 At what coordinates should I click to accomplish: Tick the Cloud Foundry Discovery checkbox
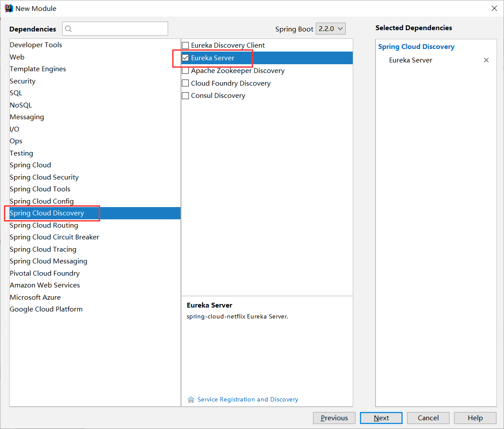(x=185, y=83)
